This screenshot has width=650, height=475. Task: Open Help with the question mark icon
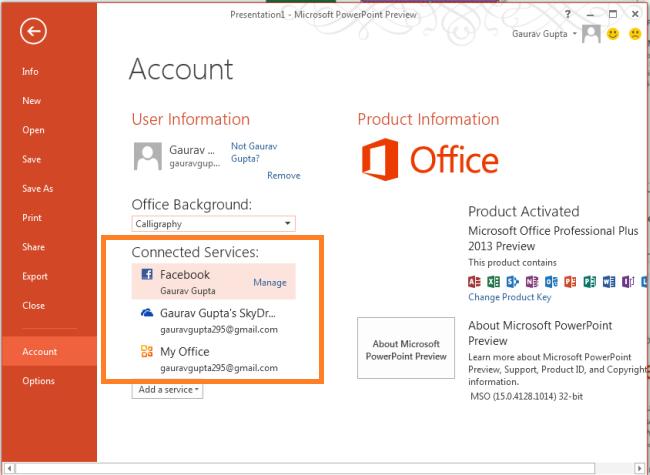[x=568, y=14]
